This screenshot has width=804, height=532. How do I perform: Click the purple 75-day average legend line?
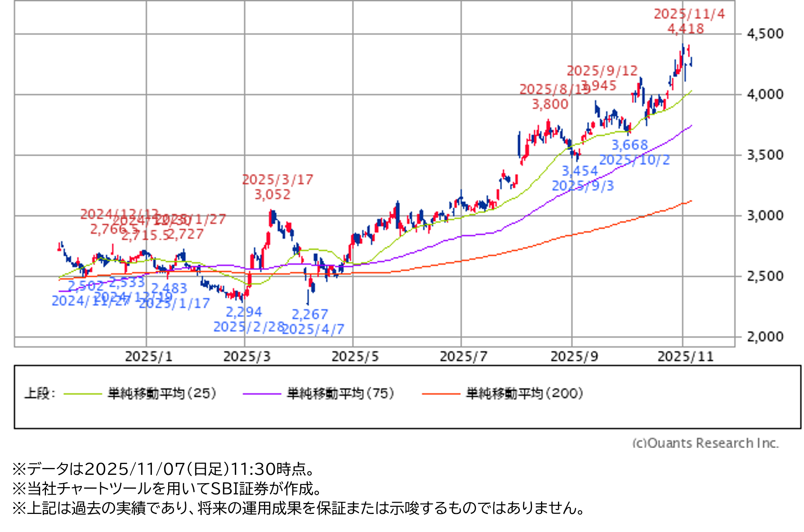coord(261,393)
